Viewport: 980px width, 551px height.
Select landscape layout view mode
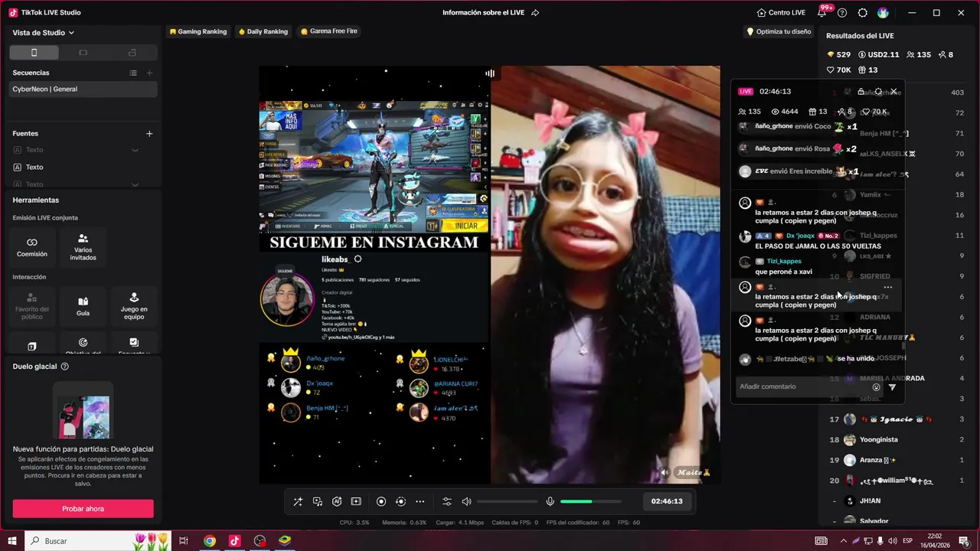coord(83,53)
